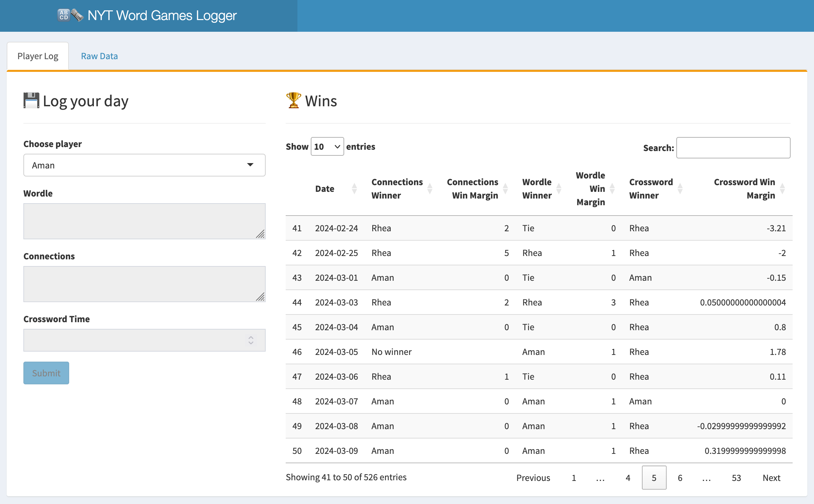Select the Player Log tab
The height and width of the screenshot is (504, 814).
click(38, 55)
